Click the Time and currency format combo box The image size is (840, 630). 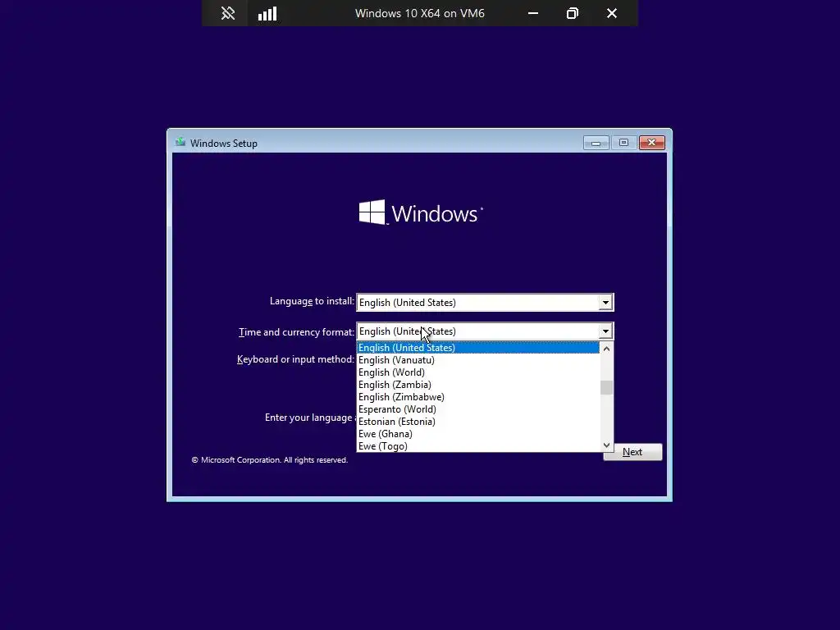tap(485, 331)
